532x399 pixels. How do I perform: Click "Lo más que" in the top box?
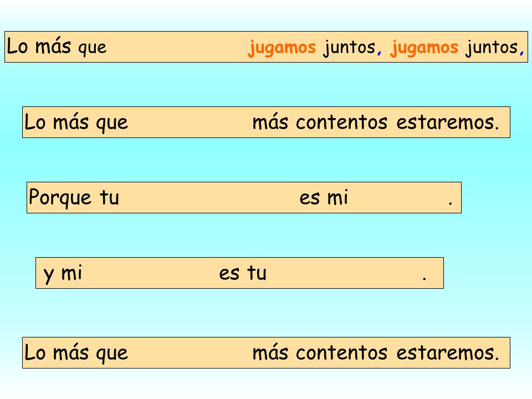point(57,47)
